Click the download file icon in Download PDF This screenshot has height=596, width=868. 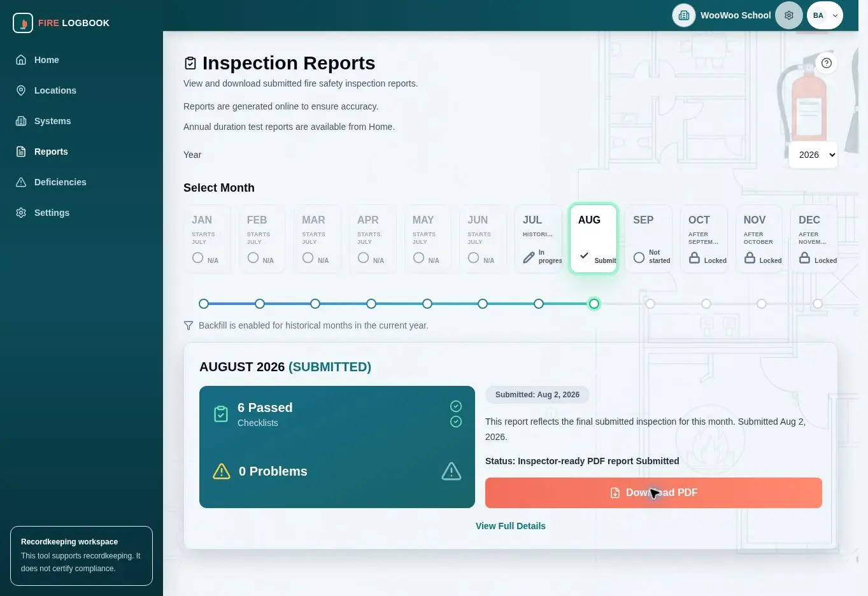pos(615,493)
